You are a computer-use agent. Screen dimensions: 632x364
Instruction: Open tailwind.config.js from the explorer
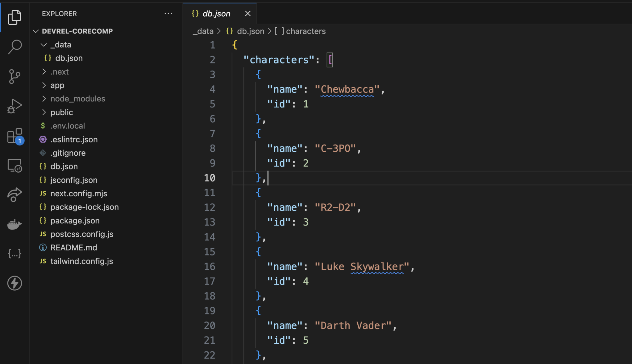81,261
